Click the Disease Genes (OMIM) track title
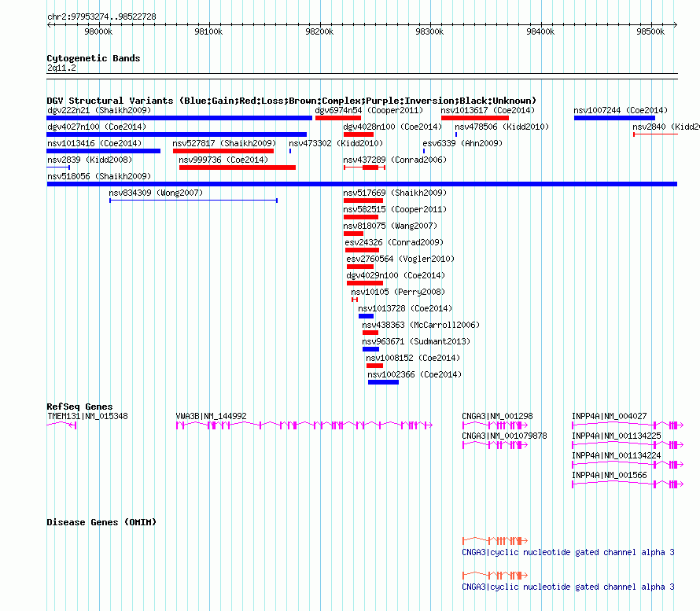The image size is (700, 611). coord(101,522)
